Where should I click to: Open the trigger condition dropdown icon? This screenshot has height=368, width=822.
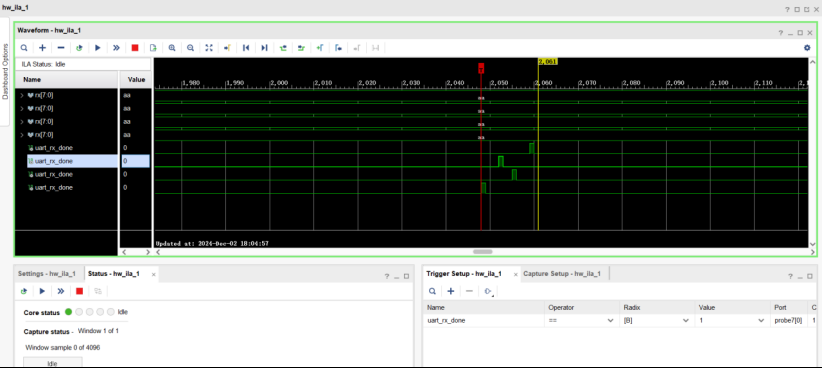pos(488,291)
